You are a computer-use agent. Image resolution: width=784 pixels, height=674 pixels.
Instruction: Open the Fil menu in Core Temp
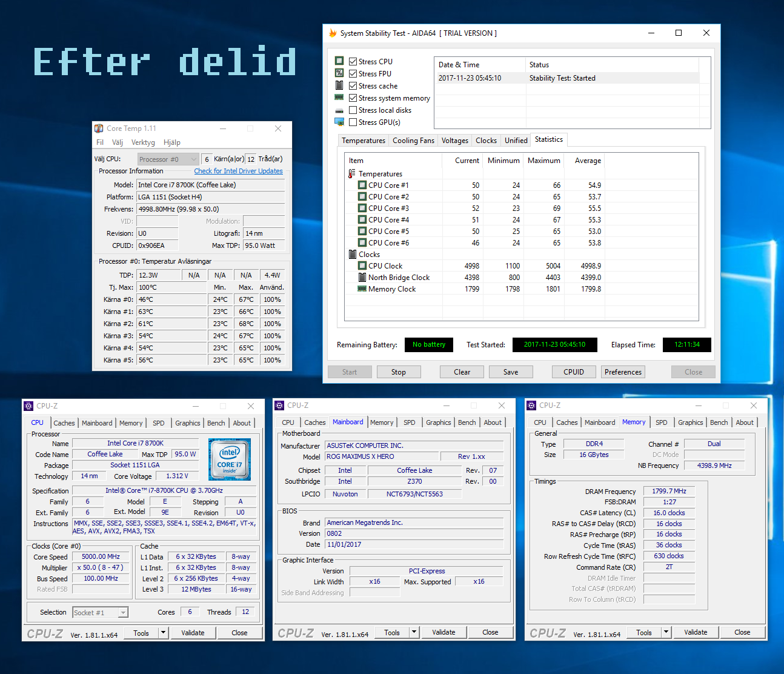point(100,142)
